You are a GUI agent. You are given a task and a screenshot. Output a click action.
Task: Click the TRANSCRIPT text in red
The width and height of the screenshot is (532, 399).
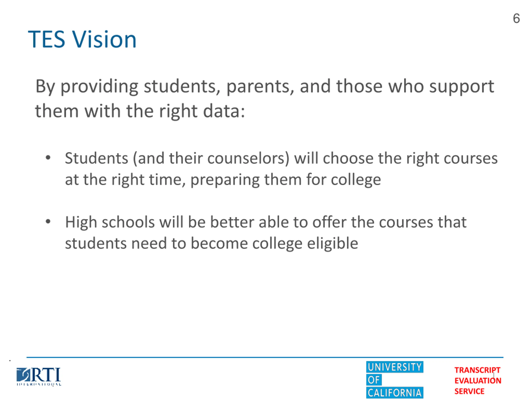coord(477,370)
